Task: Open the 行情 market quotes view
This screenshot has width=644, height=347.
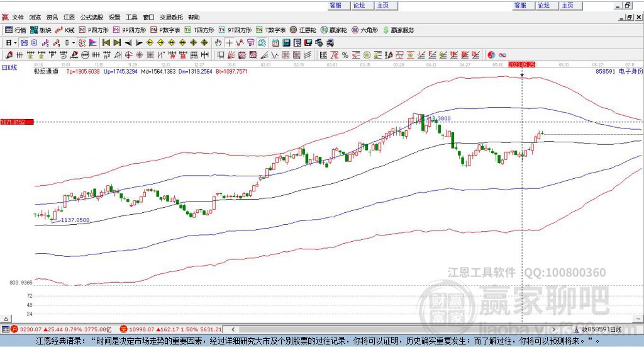Action: pyautogui.click(x=15, y=30)
